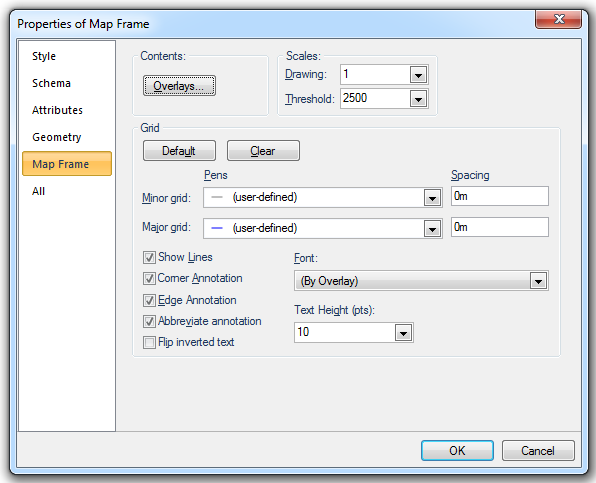The image size is (596, 483).
Task: Expand the Font (By Overlay) dropdown
Action: (538, 281)
